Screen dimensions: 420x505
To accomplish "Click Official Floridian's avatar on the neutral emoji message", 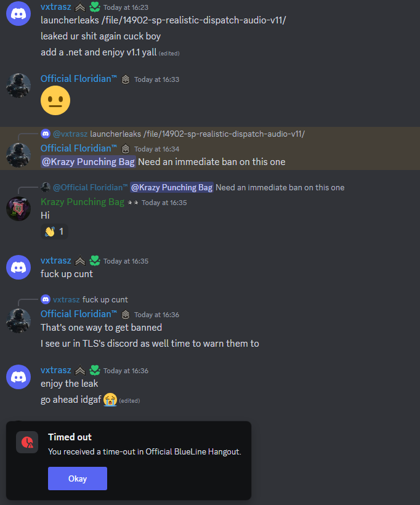I will tap(18, 86).
